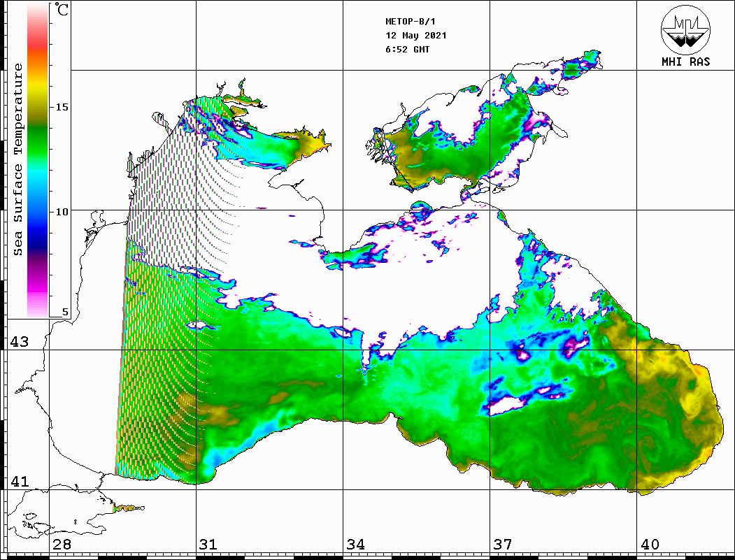The width and height of the screenshot is (735, 560).
Task: Click the longitude label '31'
Action: tap(208, 545)
